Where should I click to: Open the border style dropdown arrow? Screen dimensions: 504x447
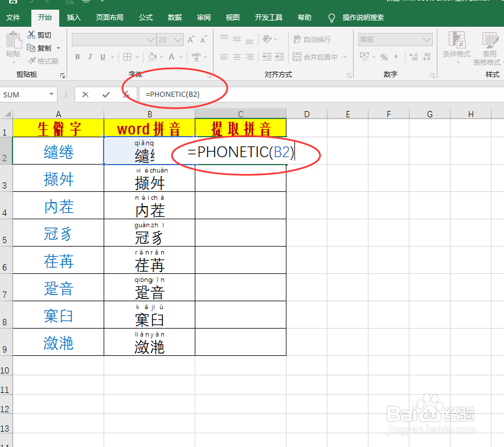click(x=137, y=57)
